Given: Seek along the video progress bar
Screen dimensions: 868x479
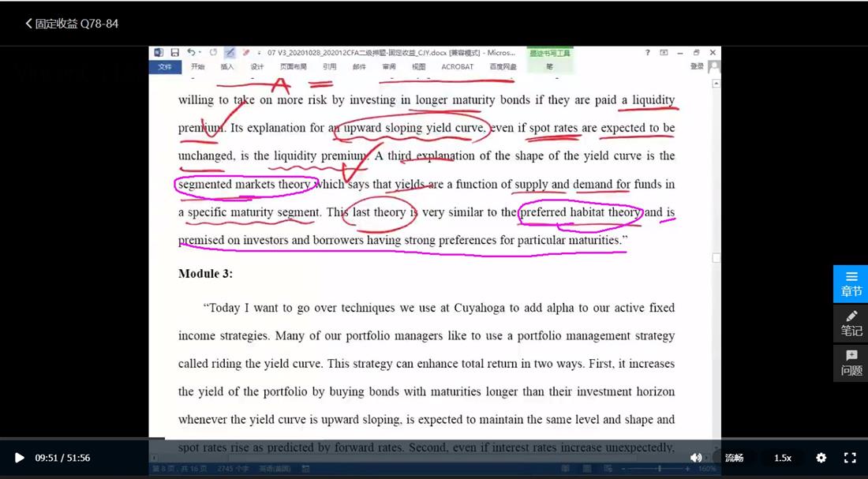Looking at the screenshot, I should [x=434, y=439].
